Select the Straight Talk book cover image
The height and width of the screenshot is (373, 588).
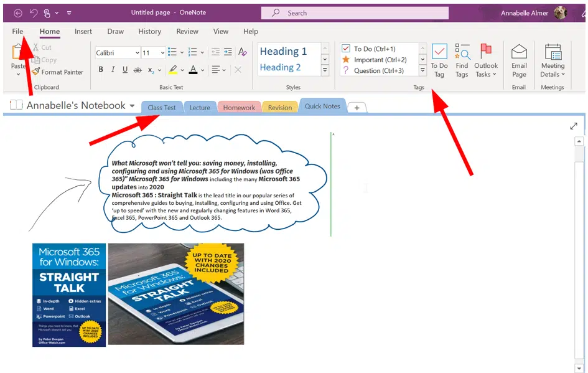[x=69, y=295]
